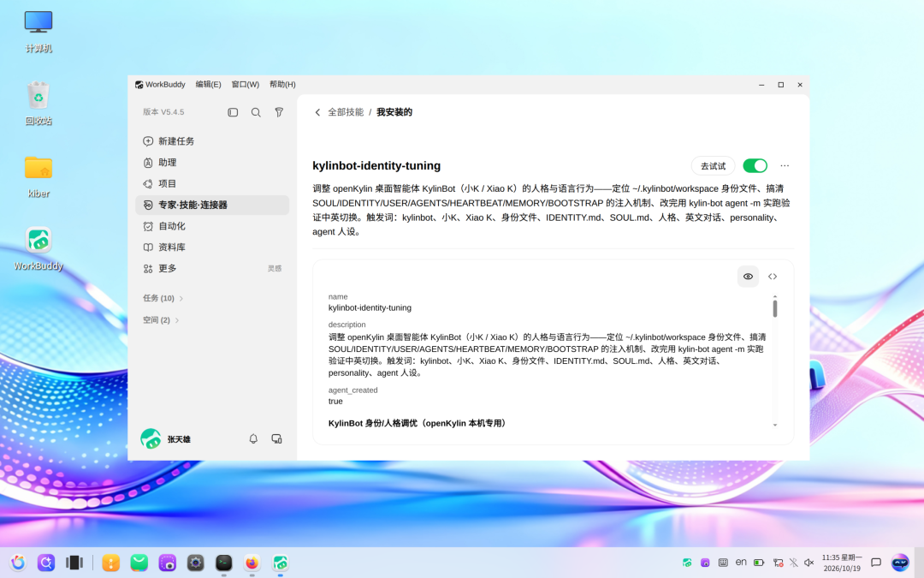This screenshot has width=924, height=578.
Task: Open the three-dot menu for the skill
Action: click(x=785, y=166)
